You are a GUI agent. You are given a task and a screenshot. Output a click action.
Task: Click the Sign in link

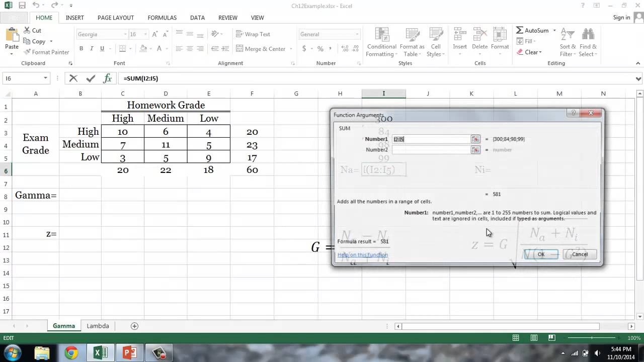point(621,18)
